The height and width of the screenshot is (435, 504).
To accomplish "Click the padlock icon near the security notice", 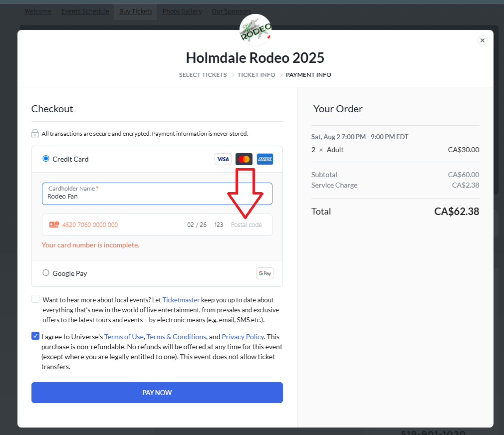I will click(35, 133).
